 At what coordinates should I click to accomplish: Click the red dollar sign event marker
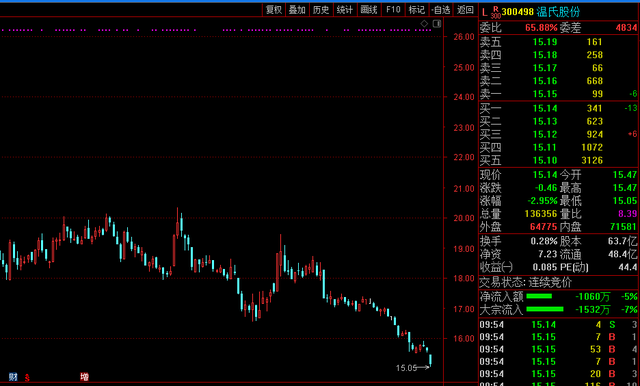(27, 377)
